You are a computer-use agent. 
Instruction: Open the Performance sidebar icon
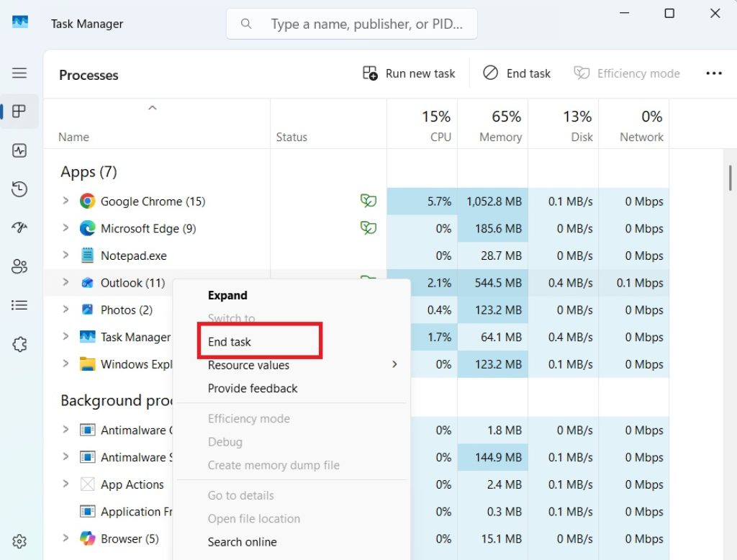coord(19,150)
